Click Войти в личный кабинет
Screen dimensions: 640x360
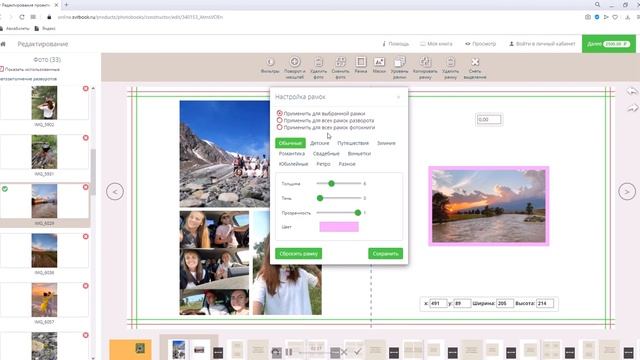pos(542,44)
